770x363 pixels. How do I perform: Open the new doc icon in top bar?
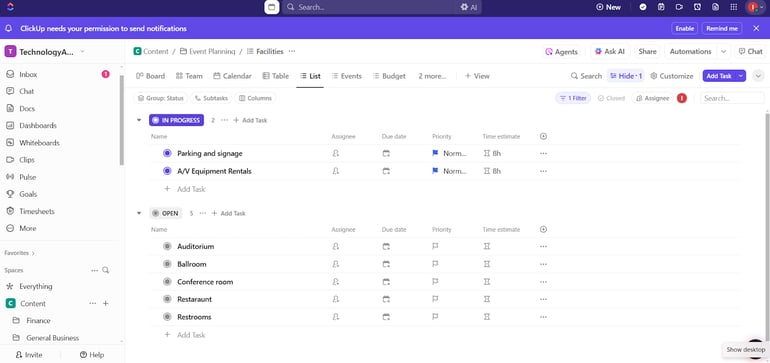715,7
